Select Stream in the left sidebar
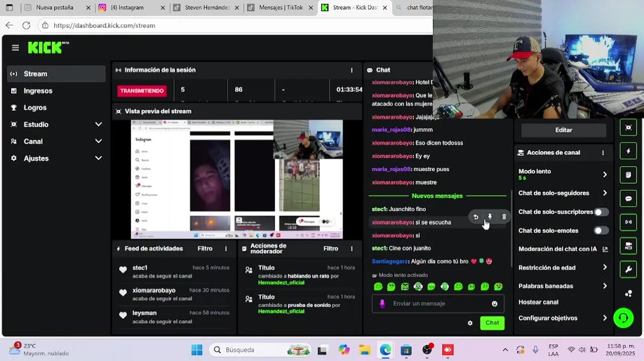The image size is (644, 361). pyautogui.click(x=56, y=74)
